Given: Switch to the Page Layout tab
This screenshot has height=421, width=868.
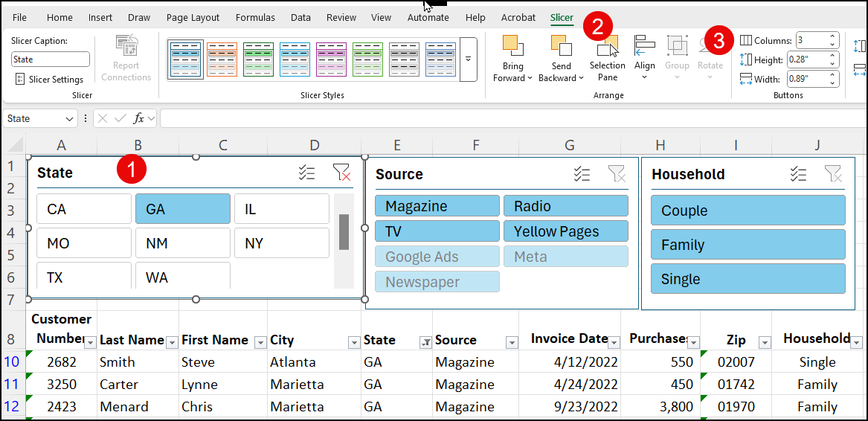Looking at the screenshot, I should pos(193,17).
